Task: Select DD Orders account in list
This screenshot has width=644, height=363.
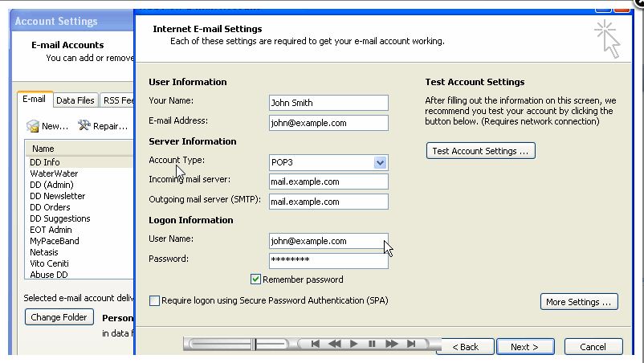Action: tap(79, 207)
